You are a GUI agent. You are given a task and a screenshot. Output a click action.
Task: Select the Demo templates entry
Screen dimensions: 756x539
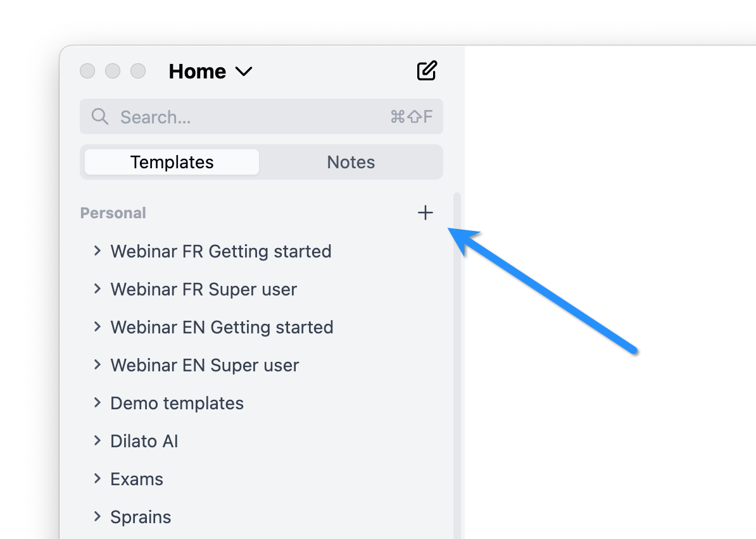point(177,403)
